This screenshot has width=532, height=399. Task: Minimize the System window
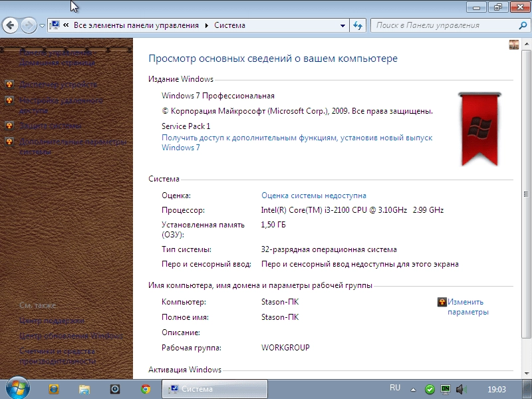(x=476, y=7)
